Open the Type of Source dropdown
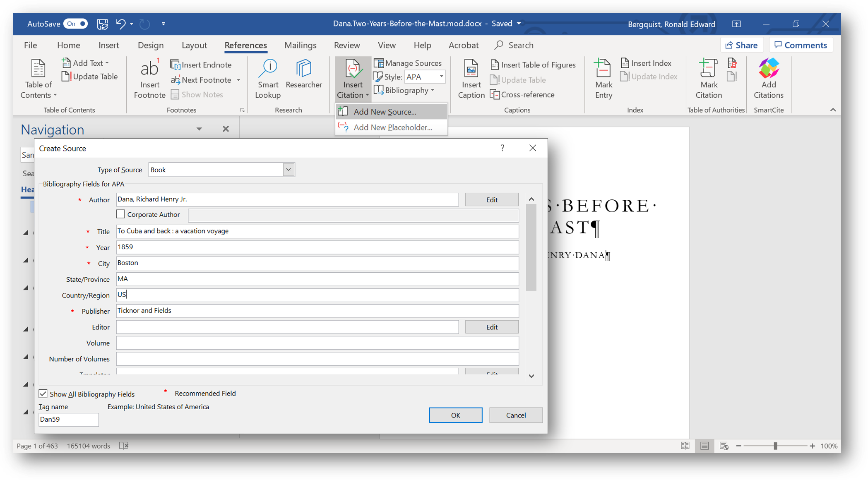Viewport: 868px width, 480px height. [x=289, y=170]
